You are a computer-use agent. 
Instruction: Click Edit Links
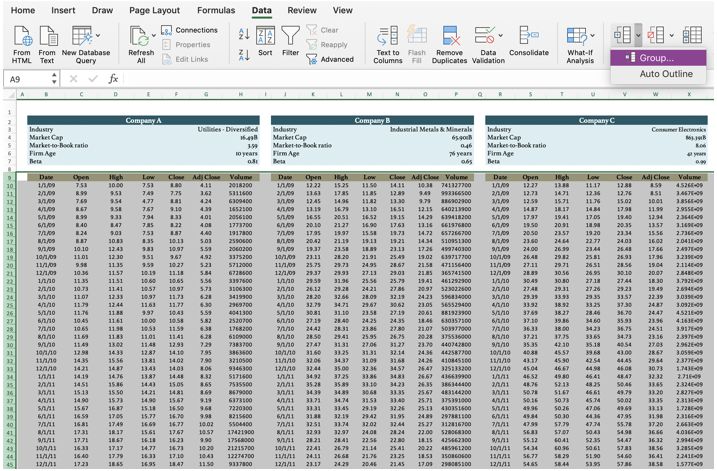pos(185,59)
